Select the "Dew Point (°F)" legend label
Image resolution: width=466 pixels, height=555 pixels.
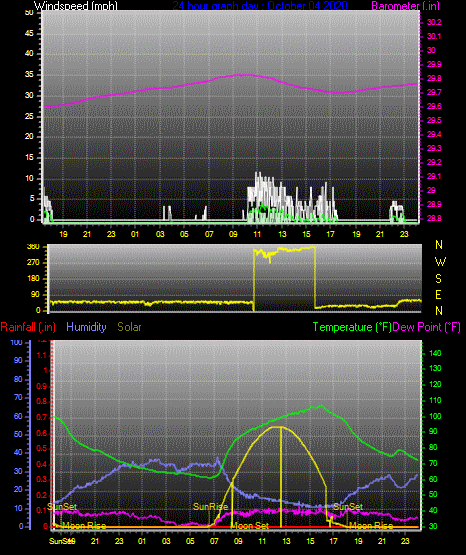(x=427, y=327)
